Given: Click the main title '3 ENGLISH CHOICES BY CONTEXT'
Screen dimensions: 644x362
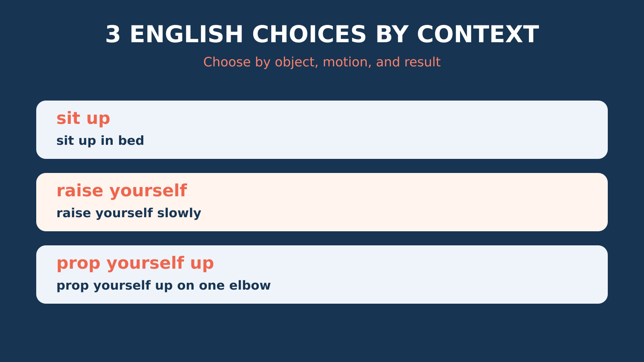Looking at the screenshot, I should tap(322, 35).
